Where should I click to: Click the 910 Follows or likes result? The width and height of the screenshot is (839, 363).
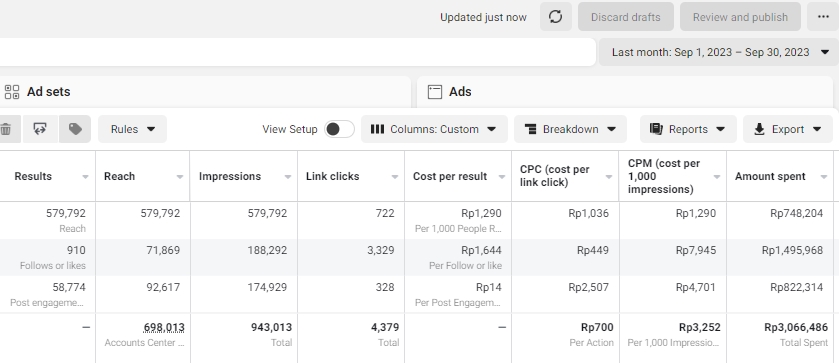coord(76,250)
